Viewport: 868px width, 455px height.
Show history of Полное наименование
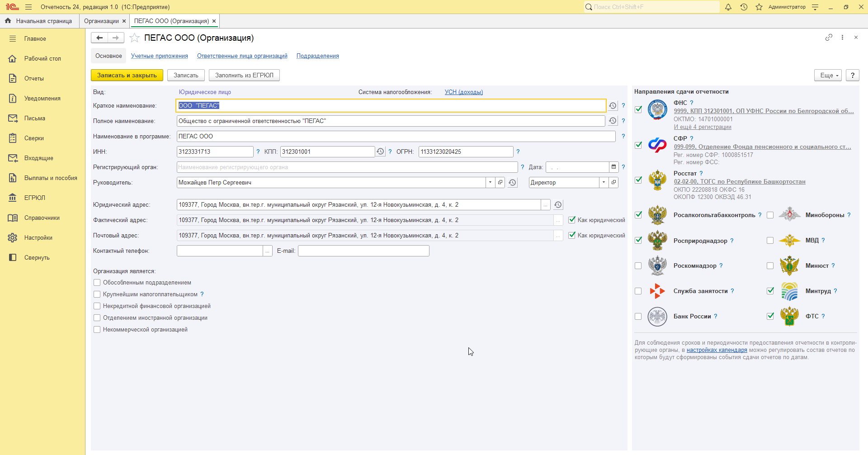(x=613, y=121)
